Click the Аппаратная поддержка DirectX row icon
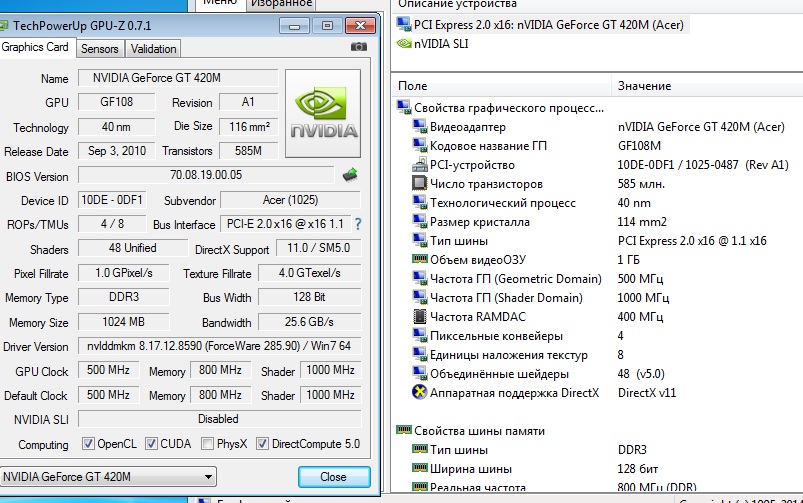Screen dimensions: 803x503 (x=420, y=392)
